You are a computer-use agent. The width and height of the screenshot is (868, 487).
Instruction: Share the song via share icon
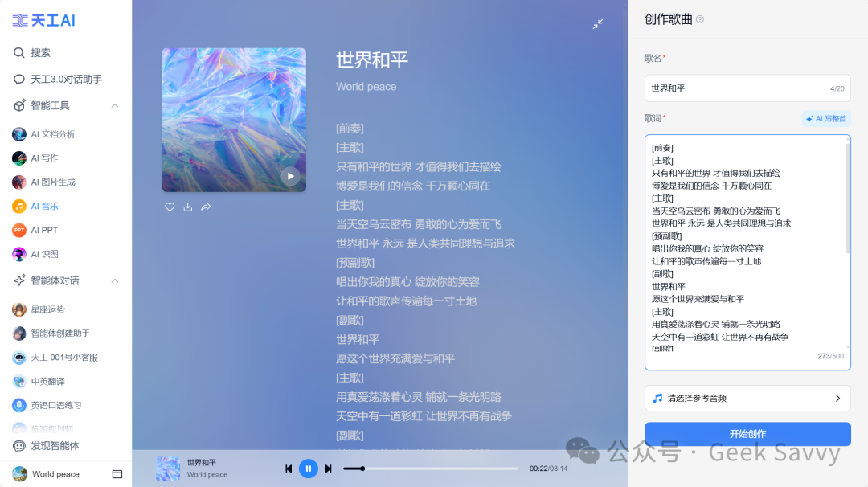click(x=206, y=207)
